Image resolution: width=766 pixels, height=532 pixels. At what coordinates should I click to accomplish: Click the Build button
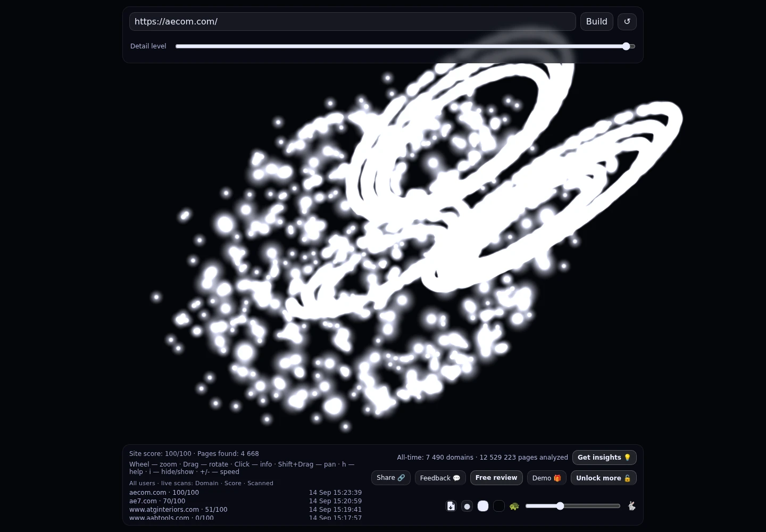596,21
